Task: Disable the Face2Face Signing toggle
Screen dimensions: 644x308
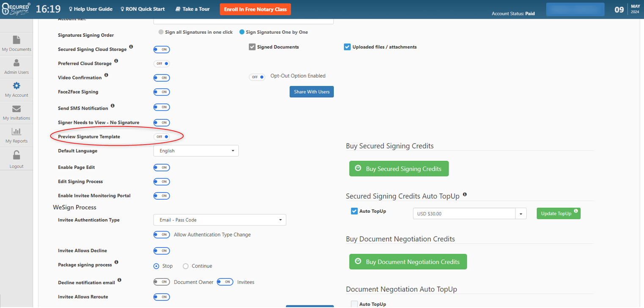Action: (x=162, y=92)
